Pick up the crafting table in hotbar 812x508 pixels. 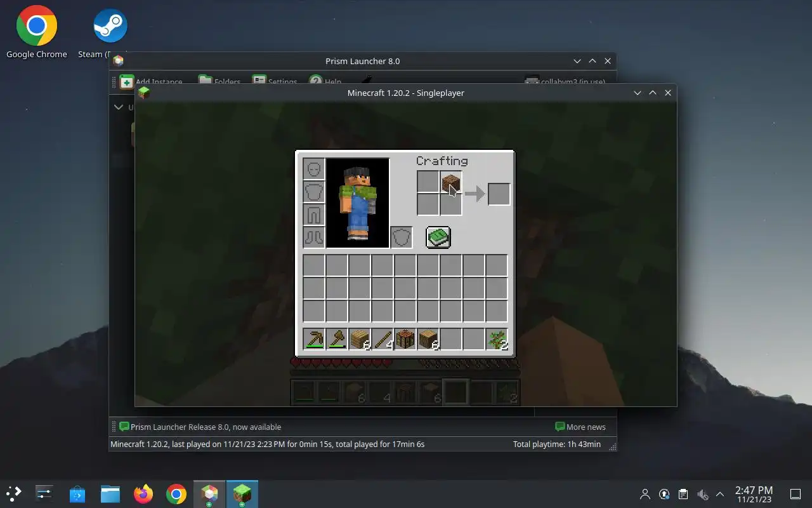(405, 339)
